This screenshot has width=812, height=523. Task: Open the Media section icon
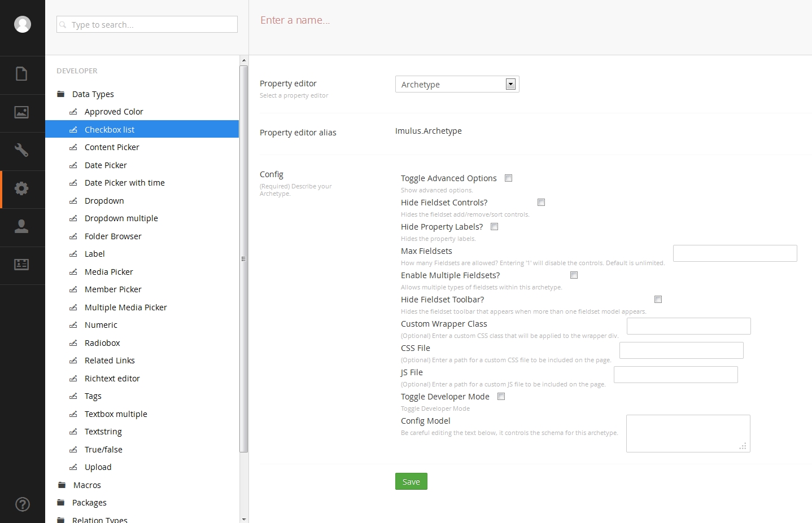coord(21,112)
